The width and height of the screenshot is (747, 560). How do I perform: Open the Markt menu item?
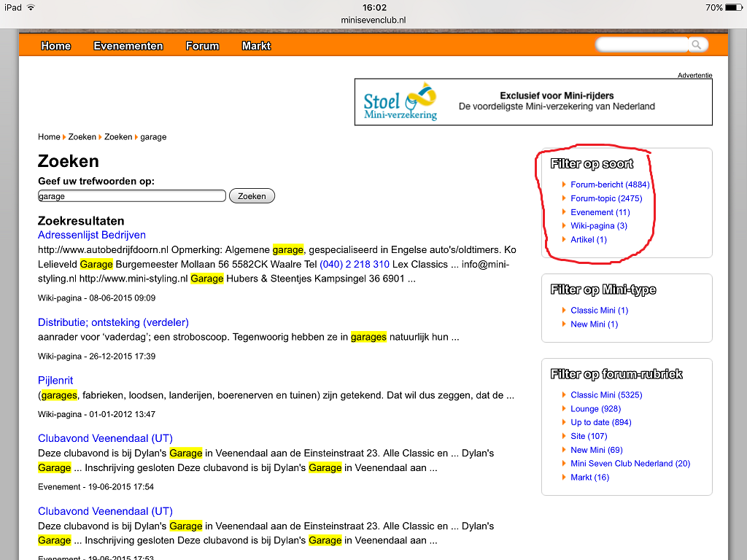[x=256, y=45]
